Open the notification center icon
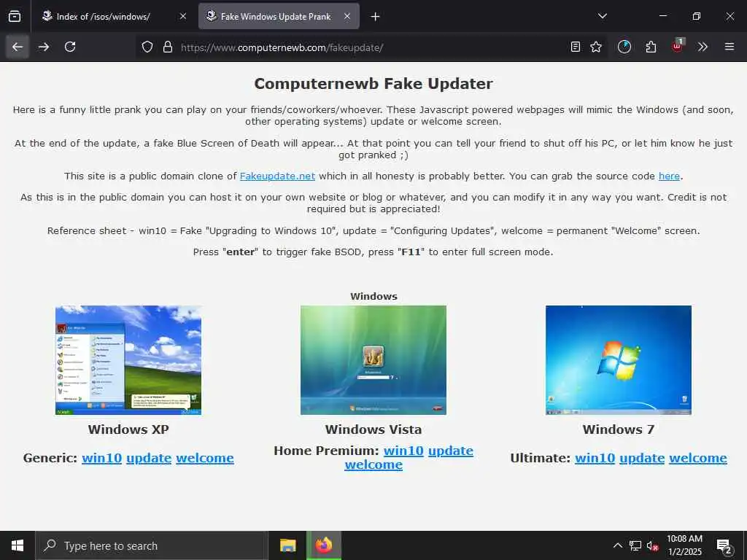 click(x=724, y=546)
